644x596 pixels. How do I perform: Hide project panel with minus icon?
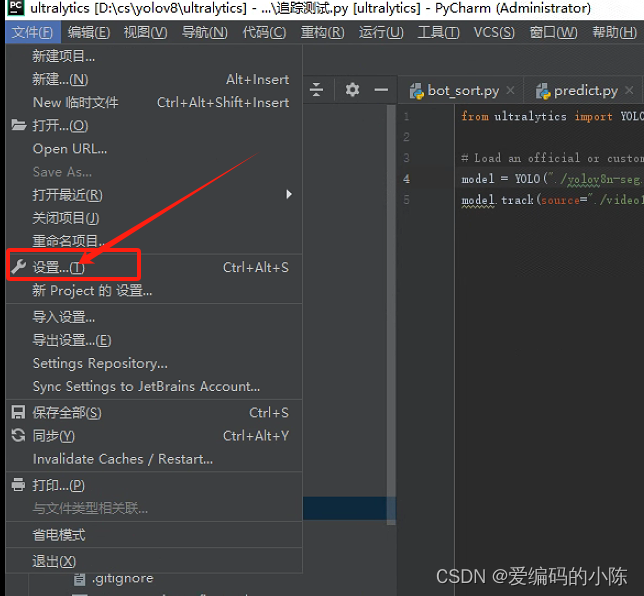click(x=381, y=90)
